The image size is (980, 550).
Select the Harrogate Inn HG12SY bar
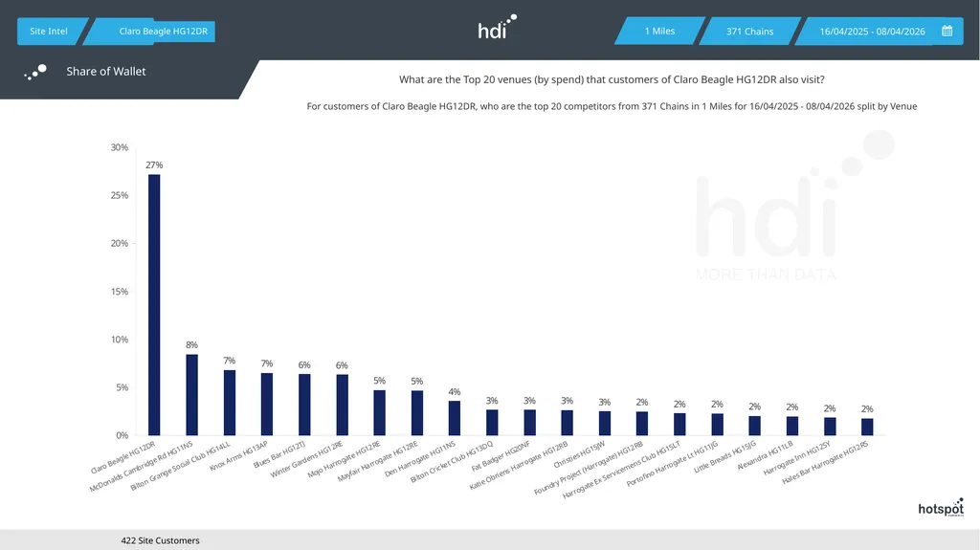[x=830, y=427]
